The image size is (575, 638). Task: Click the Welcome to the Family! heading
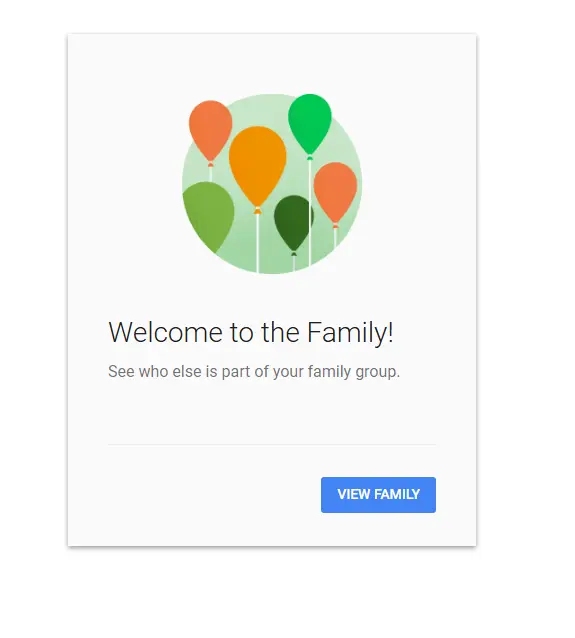coord(251,332)
